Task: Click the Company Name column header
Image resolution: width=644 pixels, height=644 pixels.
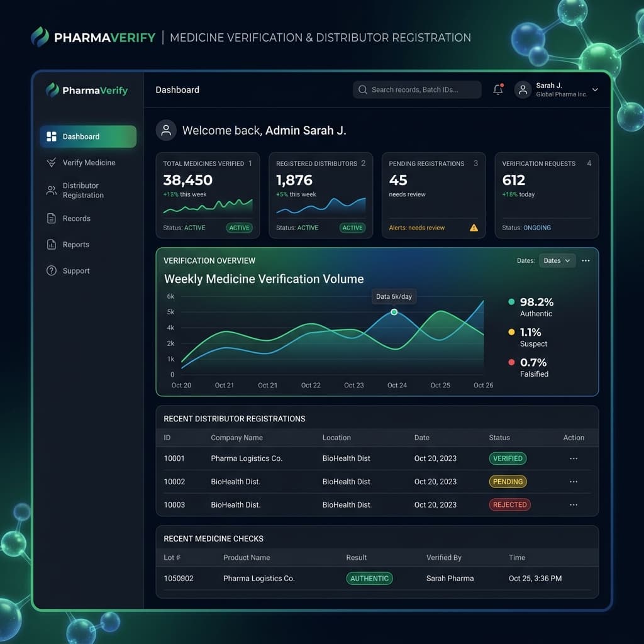Action: tap(236, 438)
